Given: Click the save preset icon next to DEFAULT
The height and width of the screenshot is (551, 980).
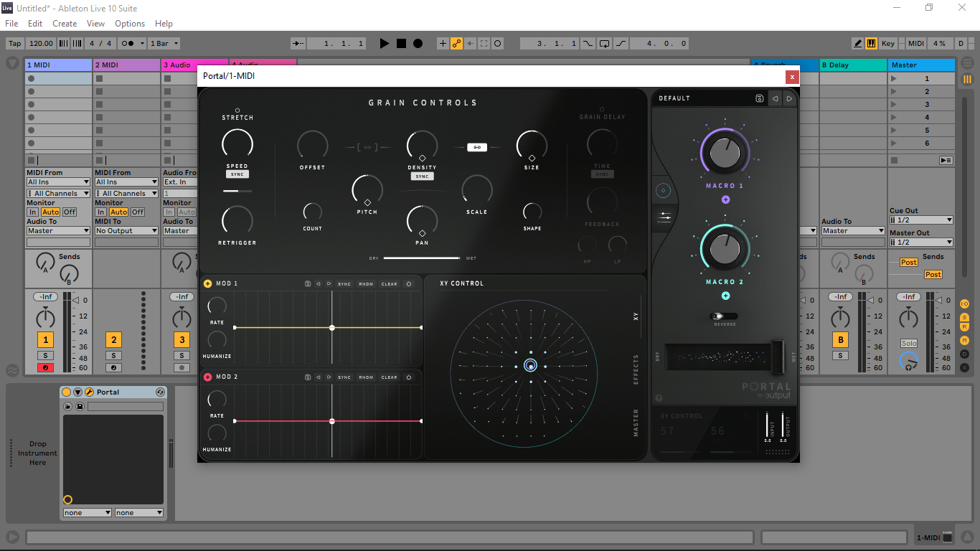Looking at the screenshot, I should coord(759,98).
